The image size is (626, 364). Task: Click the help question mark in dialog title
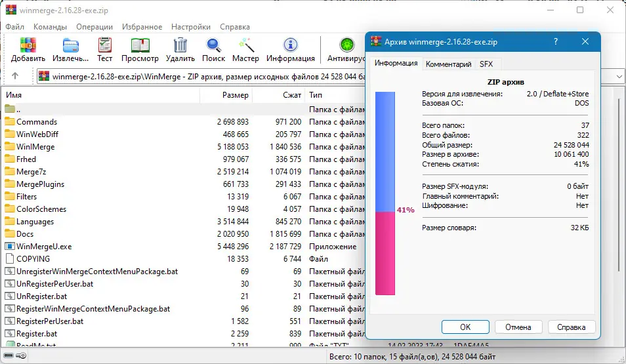coord(555,41)
